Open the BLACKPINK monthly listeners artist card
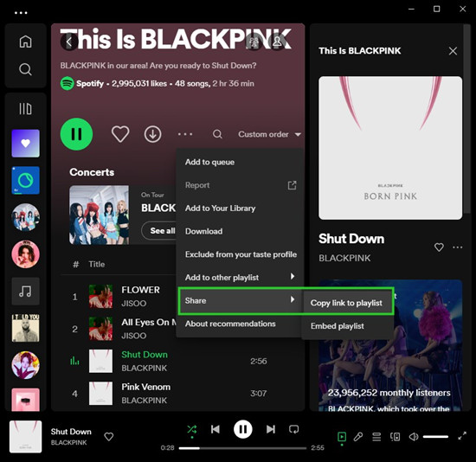 click(x=390, y=345)
